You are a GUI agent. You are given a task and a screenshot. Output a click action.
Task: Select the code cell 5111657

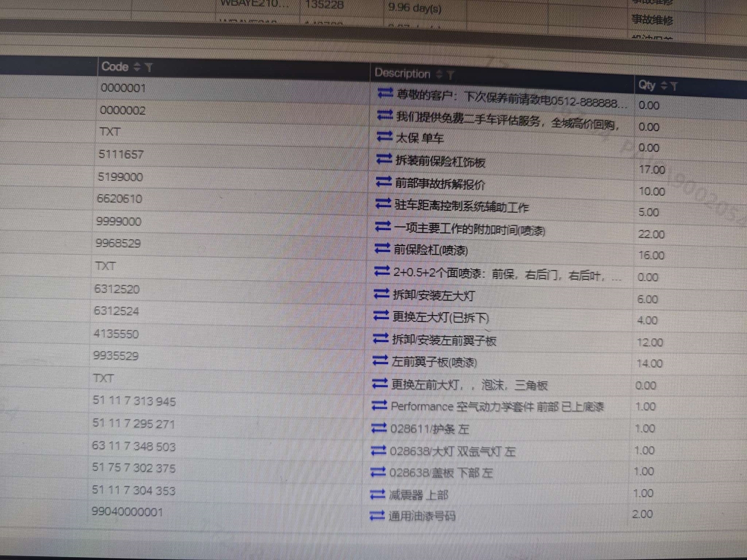121,155
